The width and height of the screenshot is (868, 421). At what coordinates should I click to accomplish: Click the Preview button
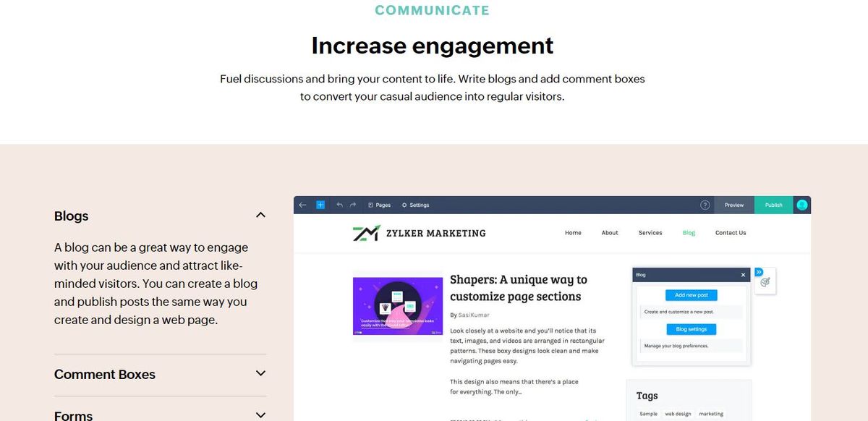[x=733, y=205]
